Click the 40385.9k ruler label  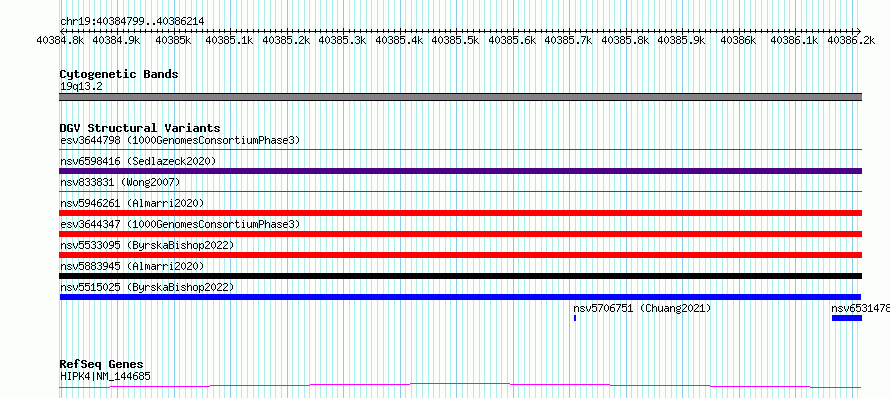click(682, 40)
